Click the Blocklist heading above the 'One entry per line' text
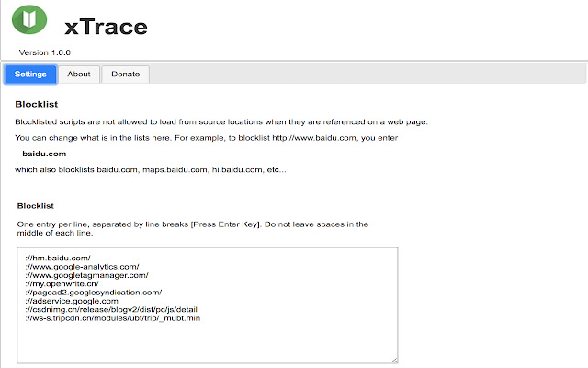The height and width of the screenshot is (368, 588). (36, 206)
